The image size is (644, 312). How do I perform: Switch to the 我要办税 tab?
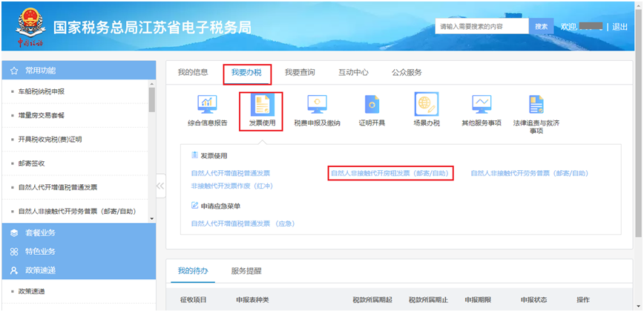246,73
